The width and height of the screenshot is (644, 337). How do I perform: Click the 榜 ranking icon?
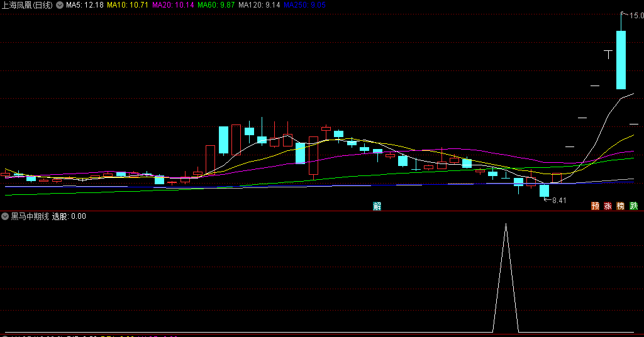(621, 206)
